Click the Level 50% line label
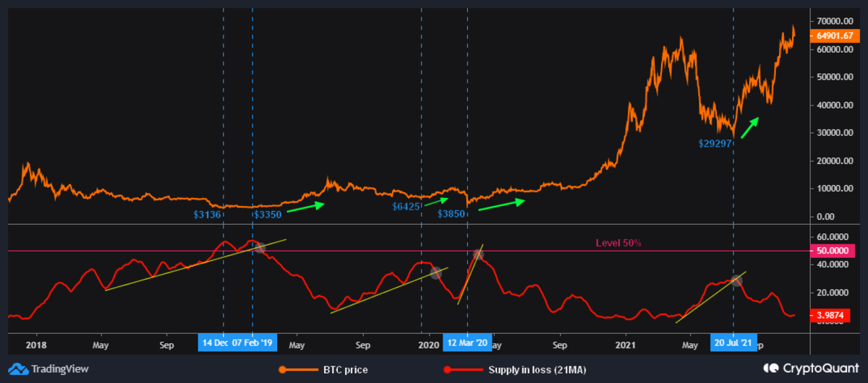 [618, 243]
